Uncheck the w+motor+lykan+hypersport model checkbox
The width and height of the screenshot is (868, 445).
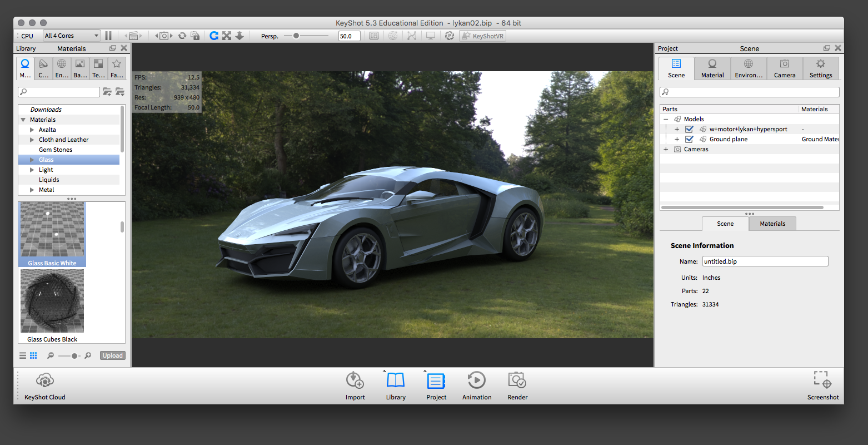tap(689, 129)
